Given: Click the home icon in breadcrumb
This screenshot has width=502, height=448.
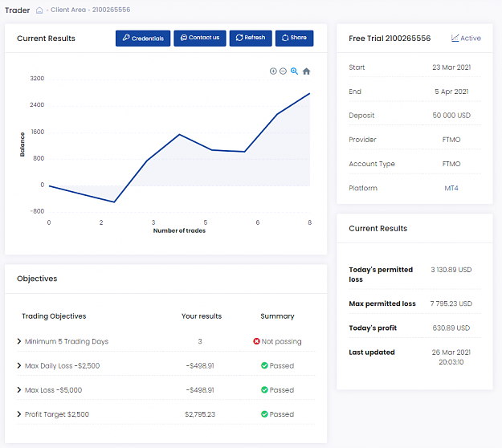Looking at the screenshot, I should coord(39,10).
